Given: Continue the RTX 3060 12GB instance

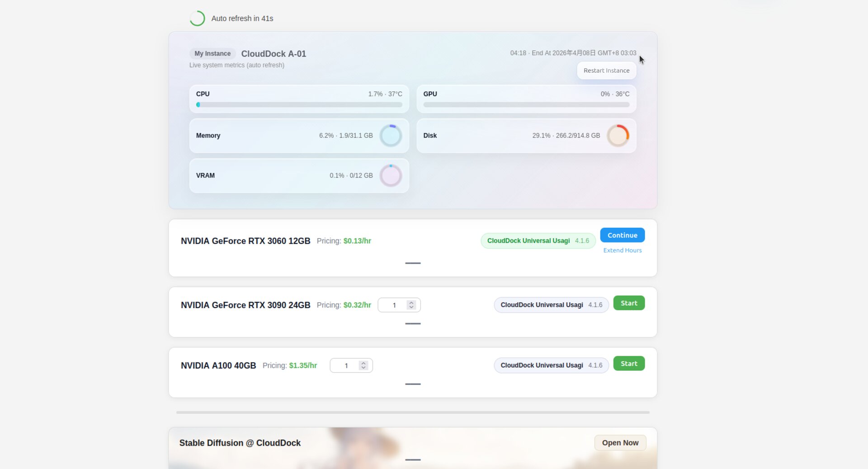Looking at the screenshot, I should [622, 235].
